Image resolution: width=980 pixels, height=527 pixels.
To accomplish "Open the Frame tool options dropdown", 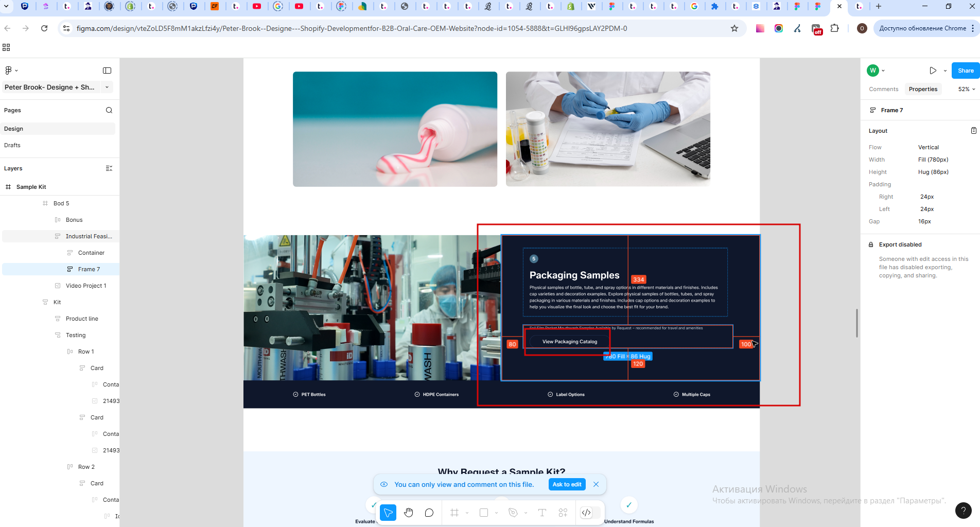I will 467,513.
